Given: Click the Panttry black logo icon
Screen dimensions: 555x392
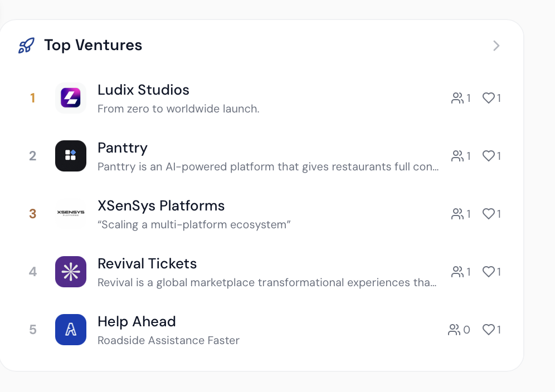Looking at the screenshot, I should pyautogui.click(x=71, y=156).
